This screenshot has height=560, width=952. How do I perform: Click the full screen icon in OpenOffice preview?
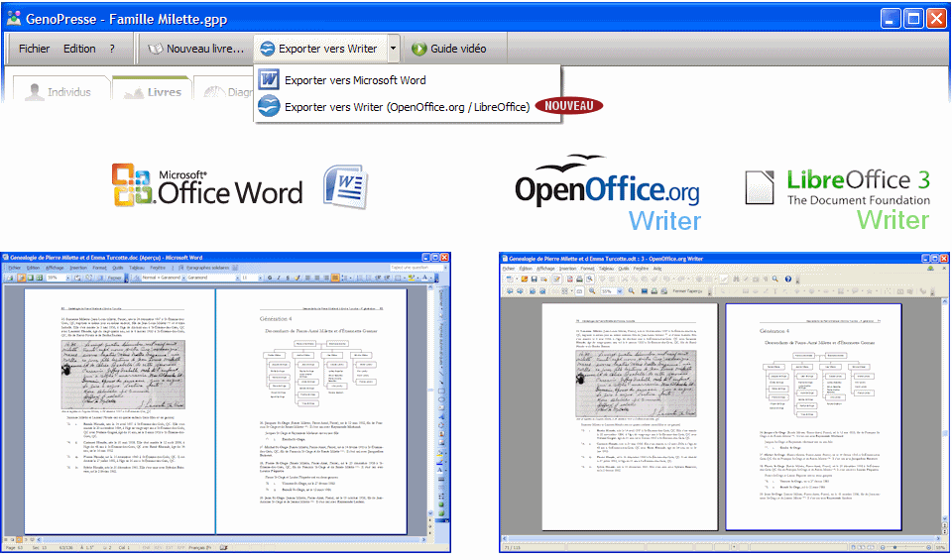tap(645, 290)
